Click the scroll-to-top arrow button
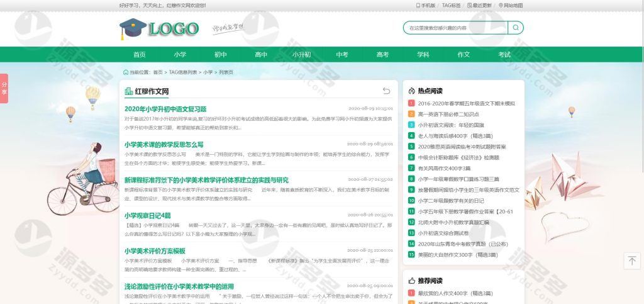644x304 pixels. pyautogui.click(x=631, y=261)
